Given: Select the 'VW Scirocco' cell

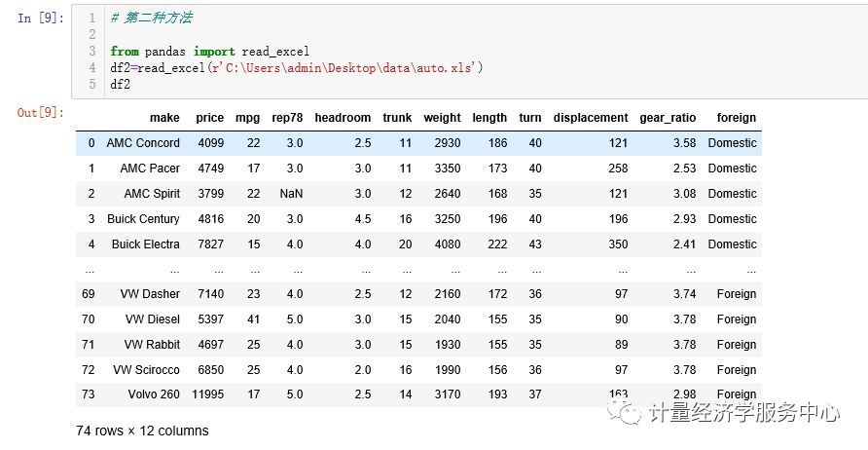Looking at the screenshot, I should coord(147,370).
